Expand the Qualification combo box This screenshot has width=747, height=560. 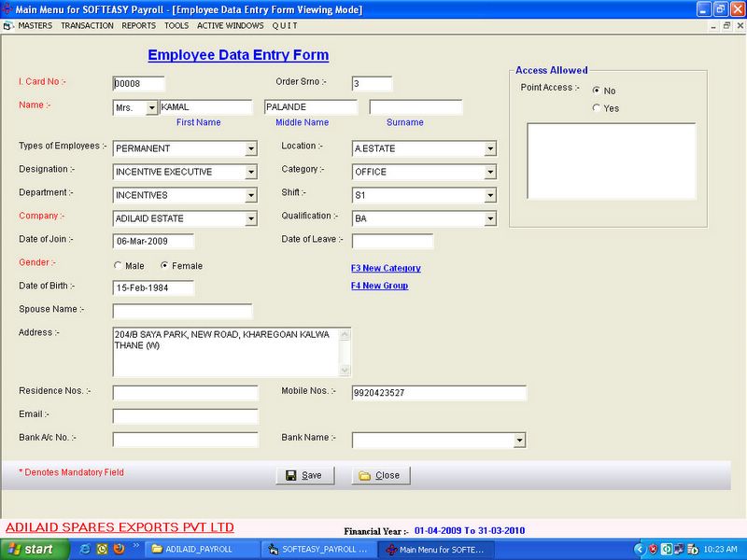click(489, 218)
